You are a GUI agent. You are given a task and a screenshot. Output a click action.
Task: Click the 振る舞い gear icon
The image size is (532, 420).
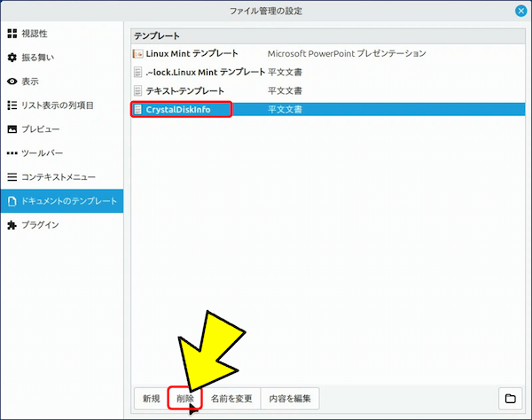click(12, 58)
